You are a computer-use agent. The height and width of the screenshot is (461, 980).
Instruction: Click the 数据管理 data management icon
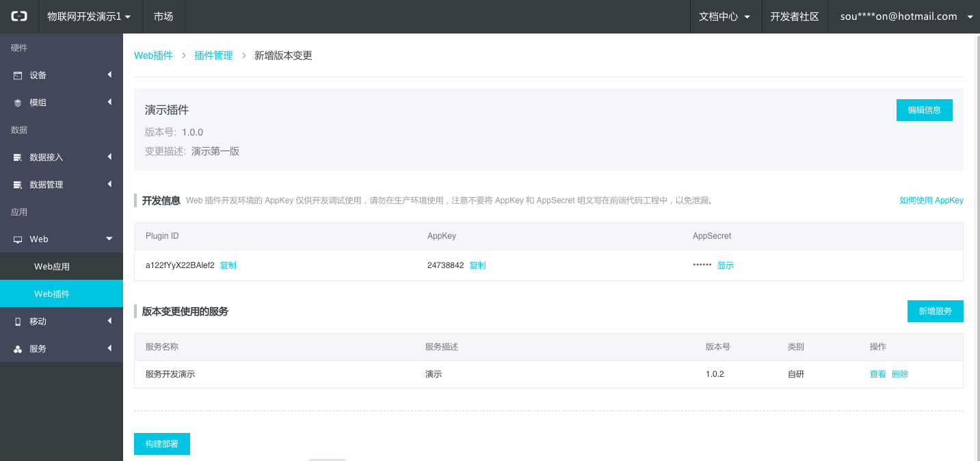[18, 185]
